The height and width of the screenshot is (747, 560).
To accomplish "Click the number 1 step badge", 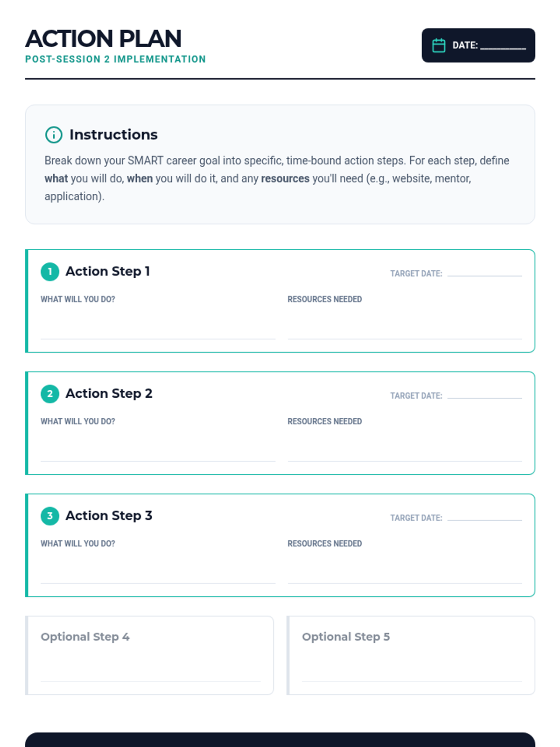I will pyautogui.click(x=50, y=272).
